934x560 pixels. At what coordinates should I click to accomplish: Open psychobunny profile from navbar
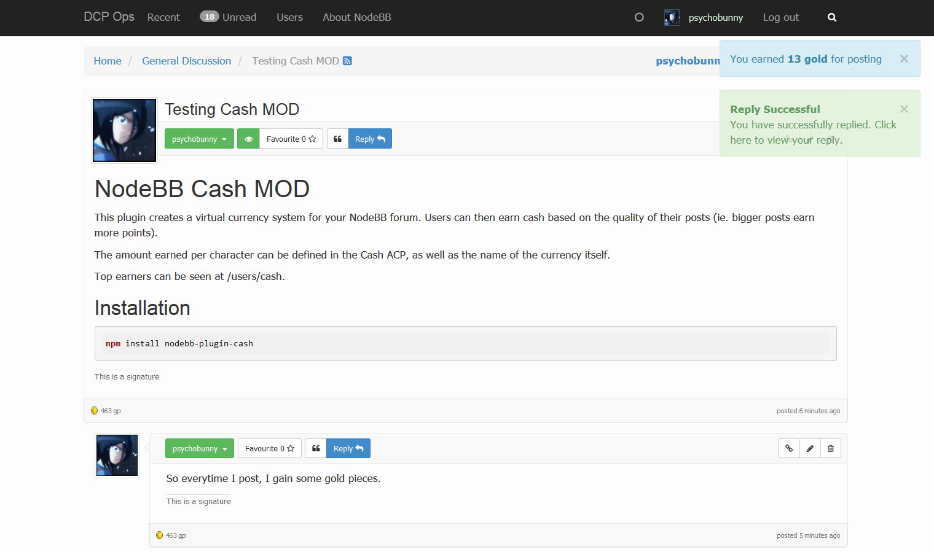[716, 17]
